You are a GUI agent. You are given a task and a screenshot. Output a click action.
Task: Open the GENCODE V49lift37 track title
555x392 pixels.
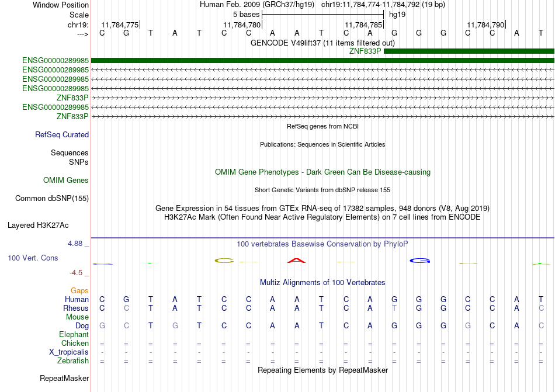click(x=322, y=43)
